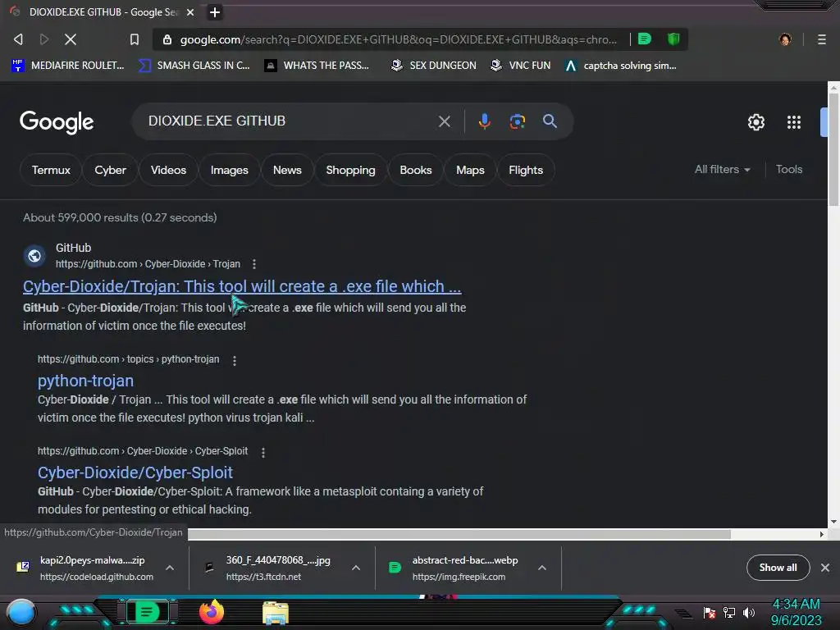
Task: Expand options for abstract-red-bac webp download
Action: (x=542, y=568)
